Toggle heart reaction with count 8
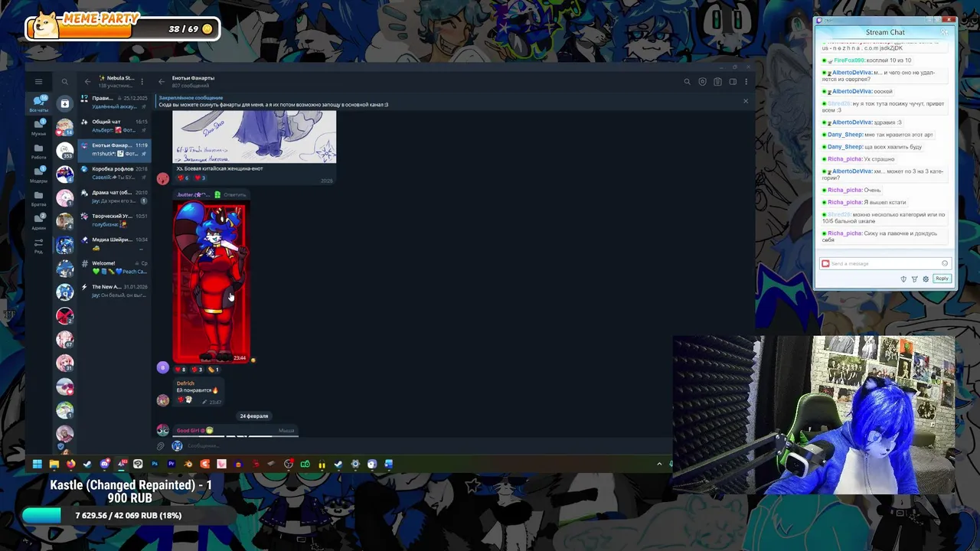 point(182,370)
